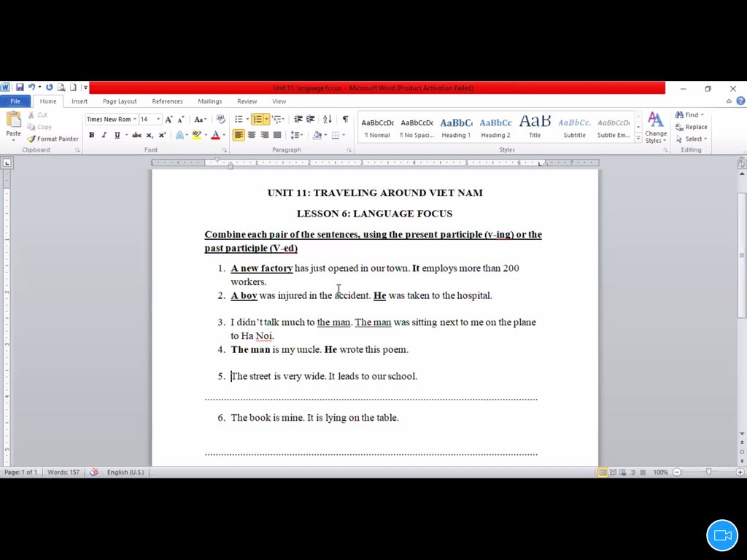Click the Words: 157 status bar item
The height and width of the screenshot is (560, 747).
(x=63, y=472)
